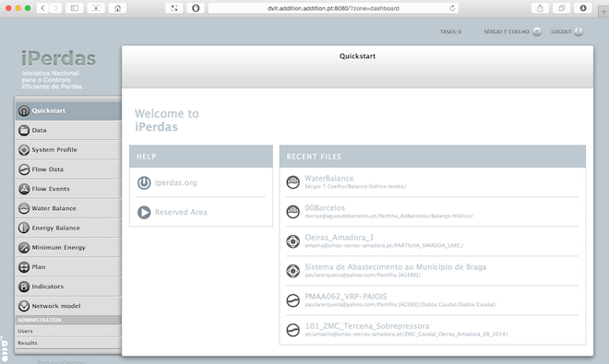
Task: Open the Reserved Area link
Action: click(181, 212)
